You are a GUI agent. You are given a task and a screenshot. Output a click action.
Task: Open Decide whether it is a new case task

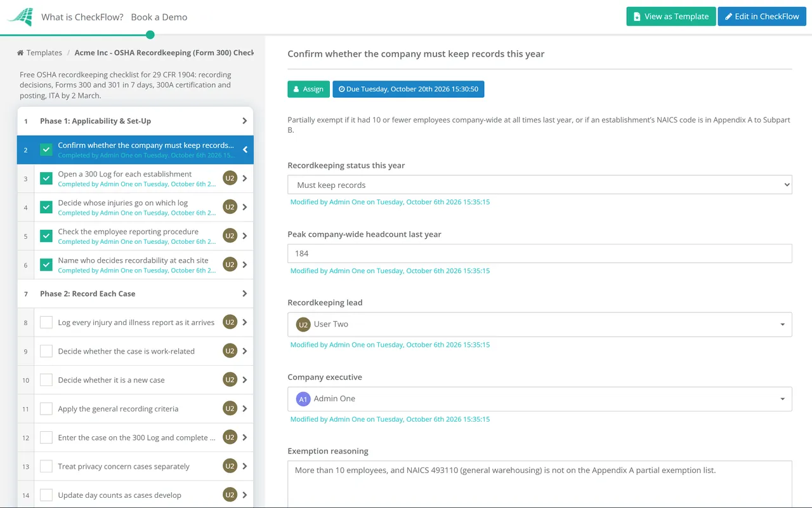coord(112,380)
